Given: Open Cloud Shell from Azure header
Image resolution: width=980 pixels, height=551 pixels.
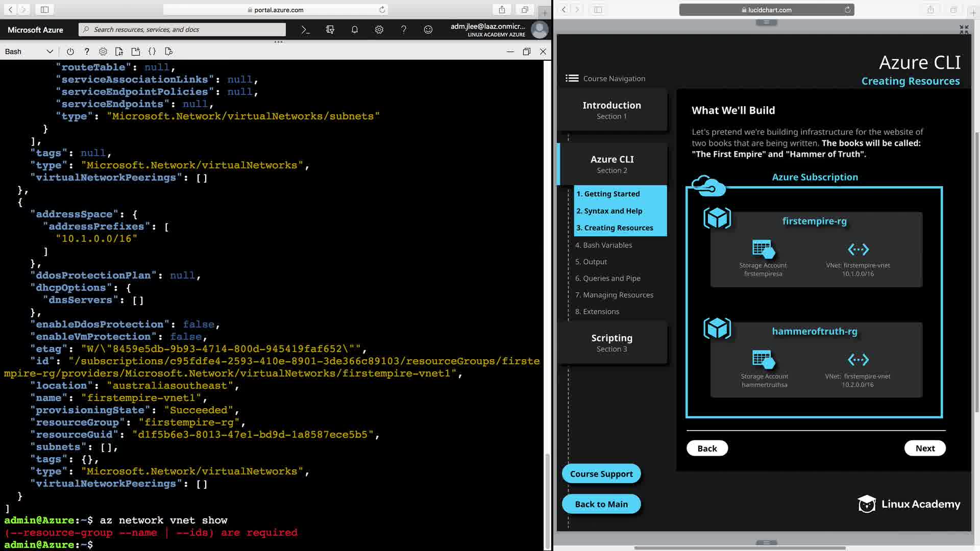Looking at the screenshot, I should point(305,30).
